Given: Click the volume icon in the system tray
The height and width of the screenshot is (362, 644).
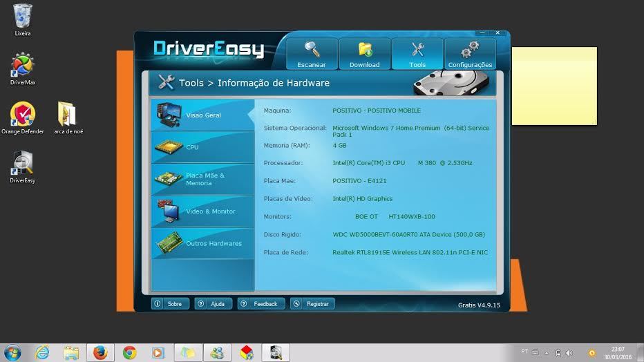Looking at the screenshot, I should [x=569, y=353].
